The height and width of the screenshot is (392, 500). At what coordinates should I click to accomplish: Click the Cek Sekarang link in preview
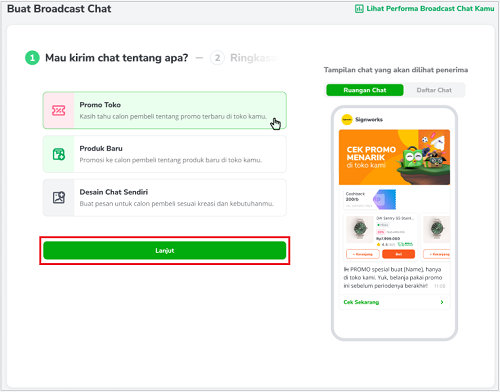(361, 302)
